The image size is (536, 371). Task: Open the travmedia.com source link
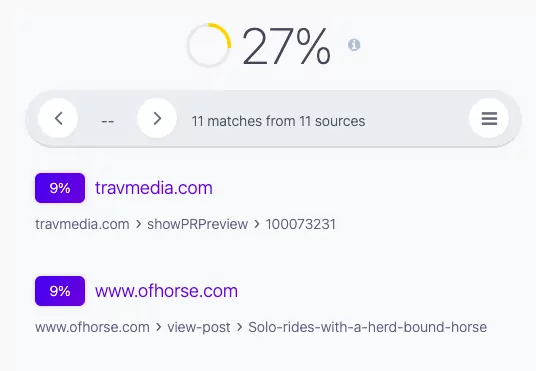[154, 188]
